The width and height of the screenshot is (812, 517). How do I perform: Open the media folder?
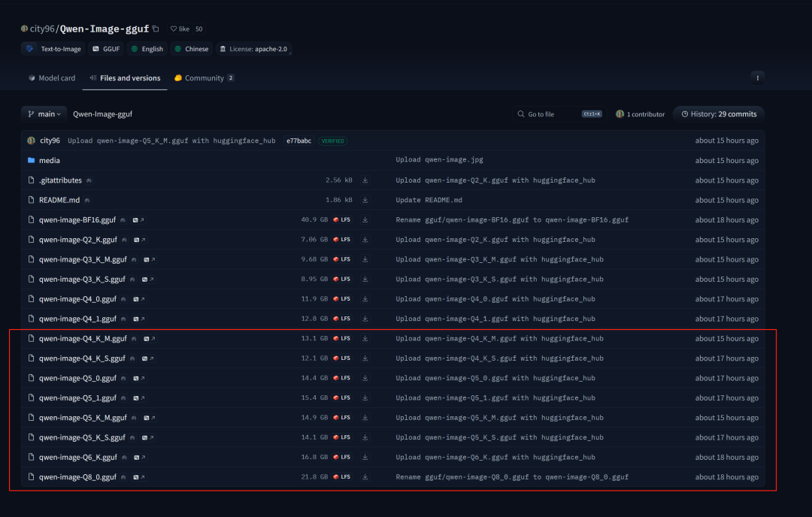tap(49, 160)
